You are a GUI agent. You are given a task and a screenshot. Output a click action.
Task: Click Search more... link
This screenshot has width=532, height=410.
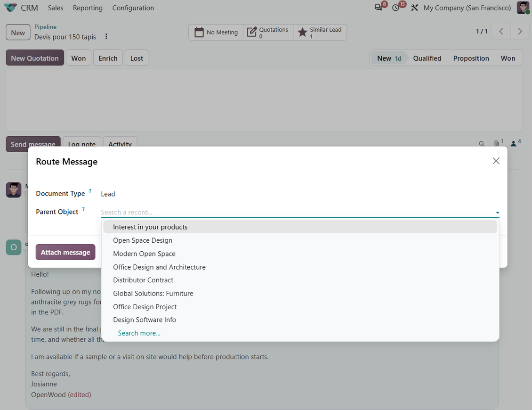139,333
